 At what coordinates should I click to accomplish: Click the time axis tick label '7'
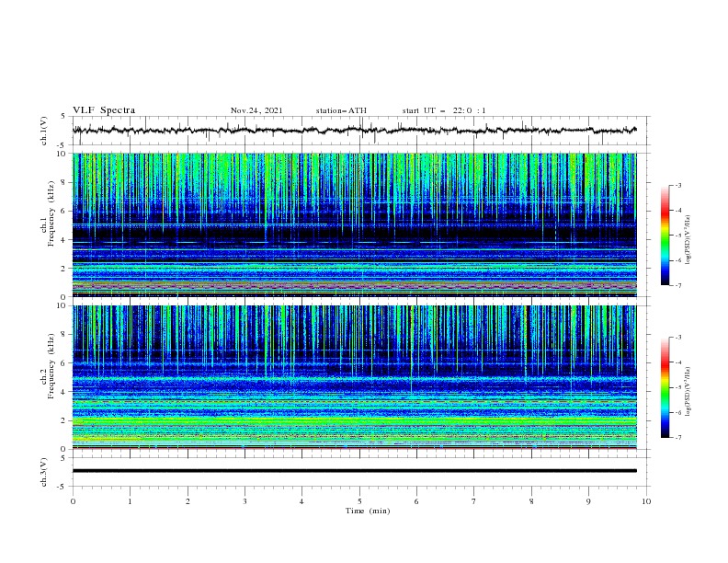click(474, 501)
